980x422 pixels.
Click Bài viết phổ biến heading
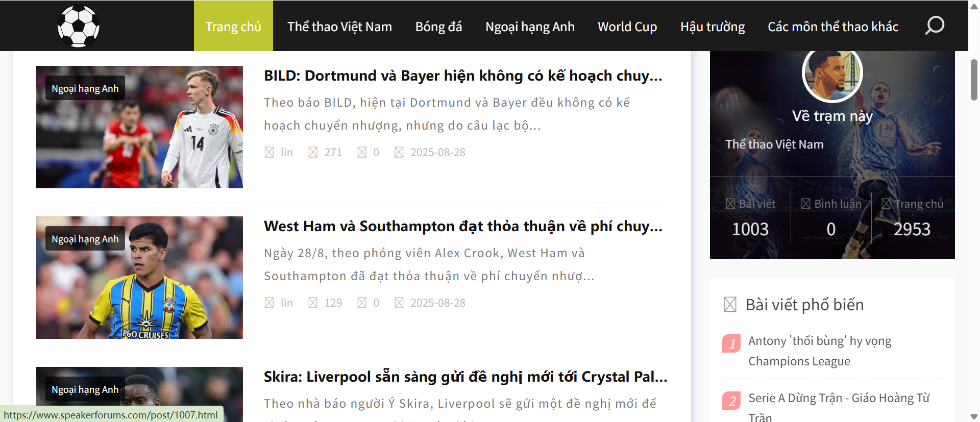[x=805, y=305]
